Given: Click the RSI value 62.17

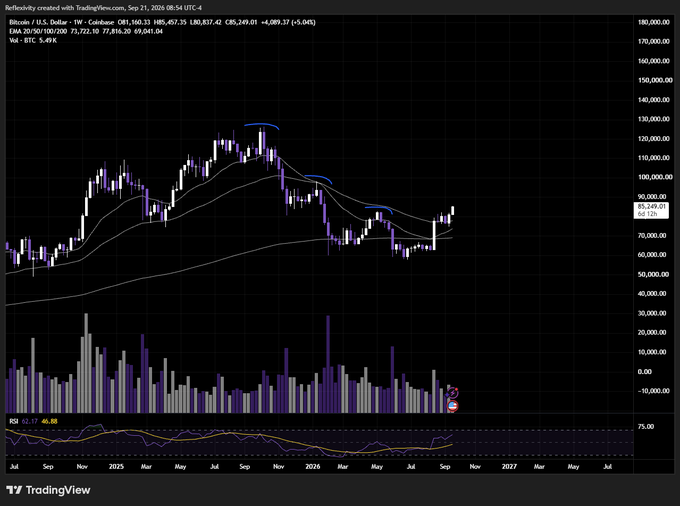Looking at the screenshot, I should [x=29, y=421].
